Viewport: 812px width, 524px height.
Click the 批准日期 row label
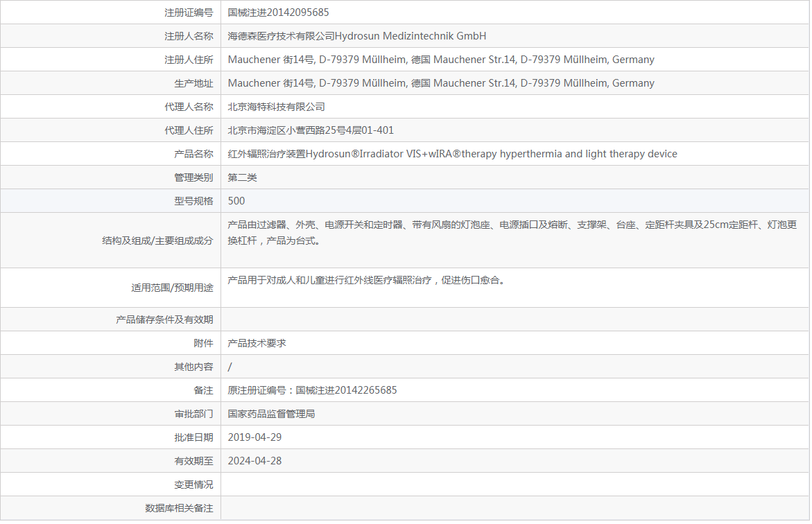[193, 437]
